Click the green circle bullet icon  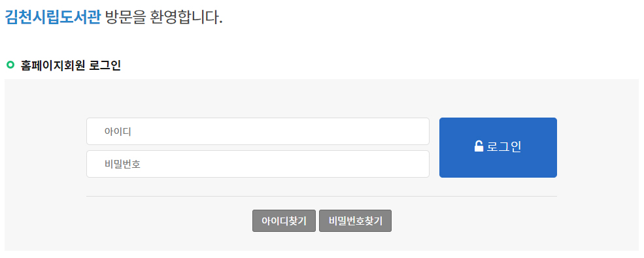coord(10,65)
